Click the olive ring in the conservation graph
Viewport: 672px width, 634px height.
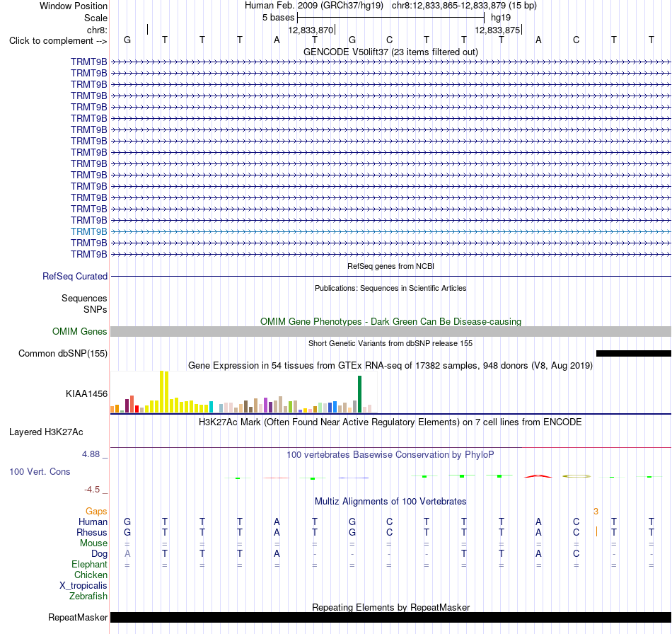577,475
